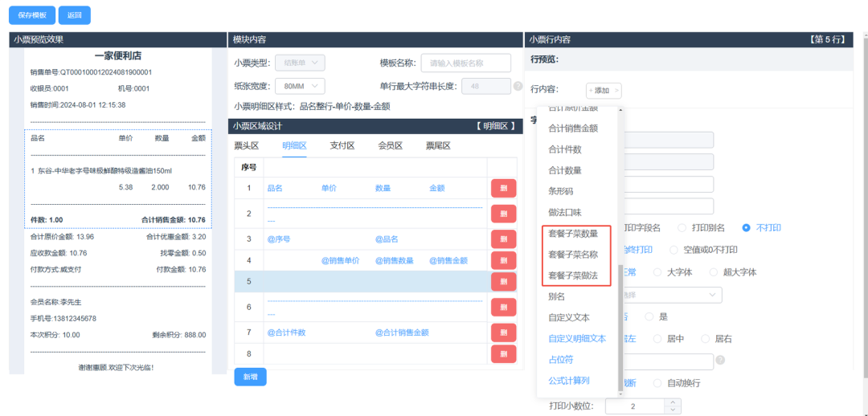Decrease 打印小数位 with the down arrow
The width and height of the screenshot is (868, 416).
click(x=673, y=410)
